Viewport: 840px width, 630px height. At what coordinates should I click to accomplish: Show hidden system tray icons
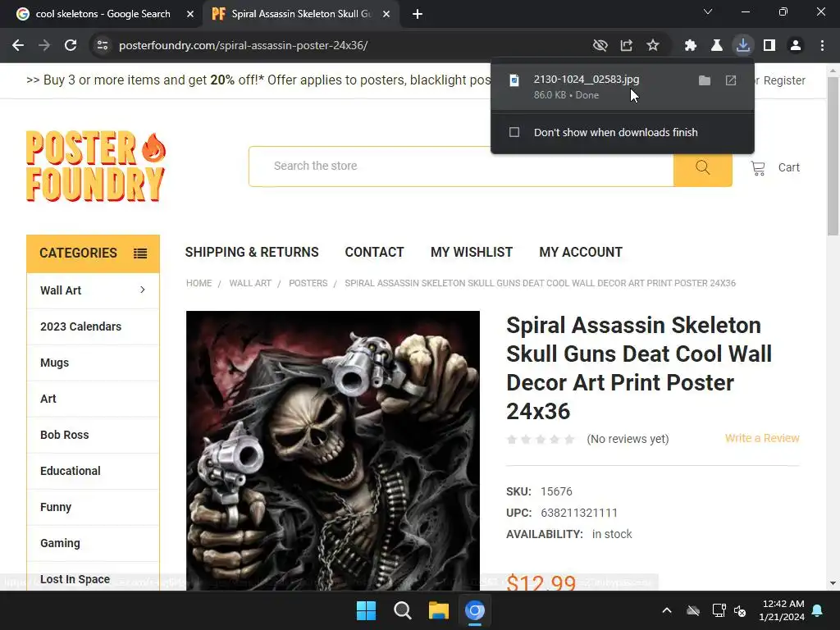tap(667, 610)
